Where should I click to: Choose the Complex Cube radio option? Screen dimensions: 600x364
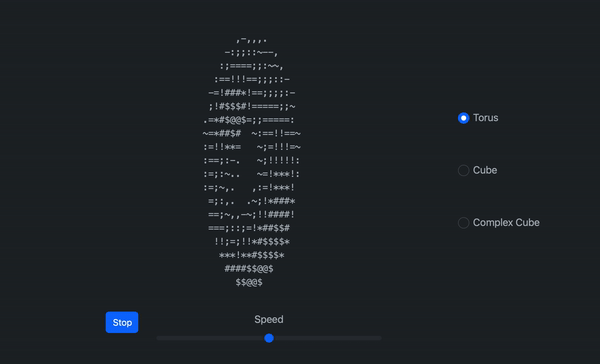[463, 223]
